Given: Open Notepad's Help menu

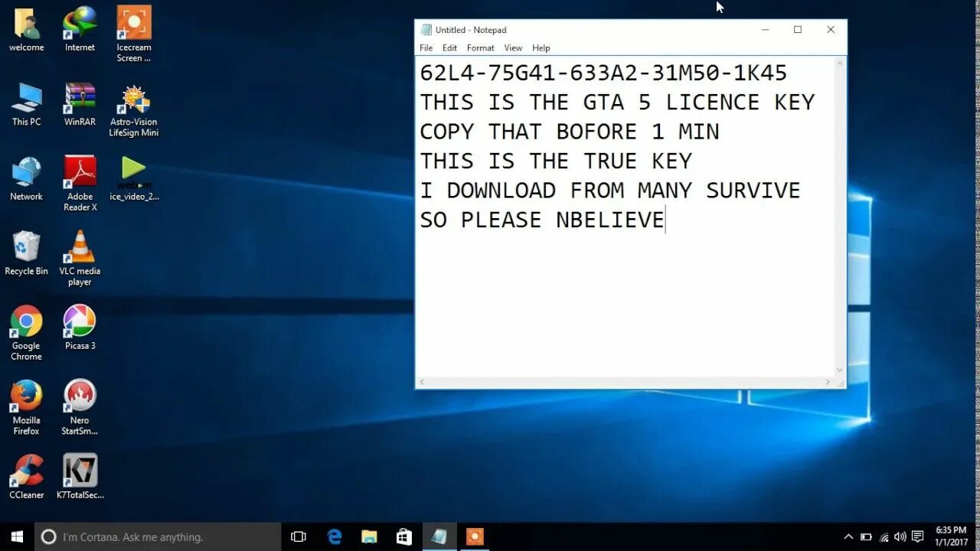Looking at the screenshot, I should point(541,47).
